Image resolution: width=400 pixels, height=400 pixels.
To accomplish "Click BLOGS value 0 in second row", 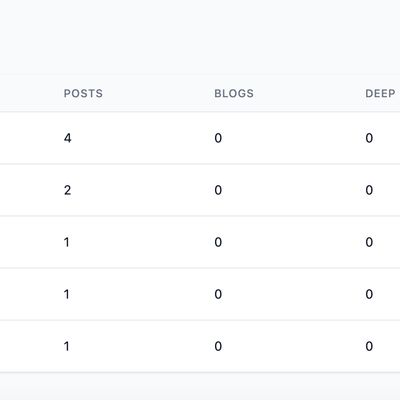I will click(x=218, y=190).
